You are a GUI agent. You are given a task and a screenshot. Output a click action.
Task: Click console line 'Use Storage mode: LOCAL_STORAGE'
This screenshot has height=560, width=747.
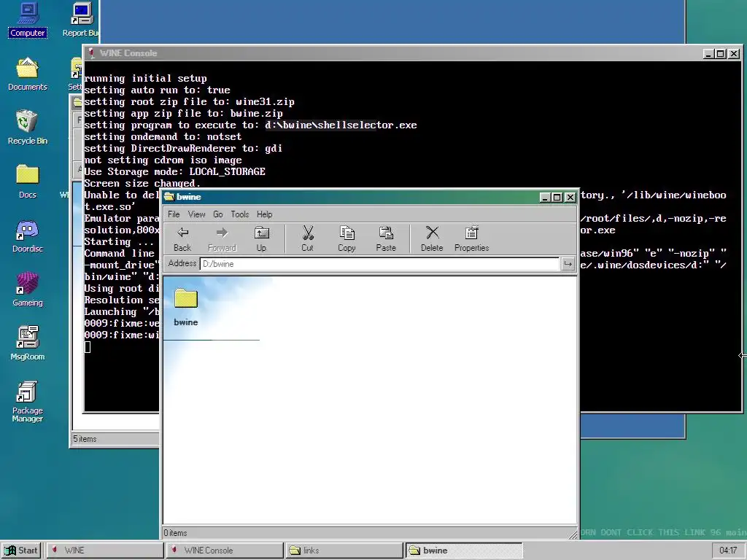[x=174, y=172]
